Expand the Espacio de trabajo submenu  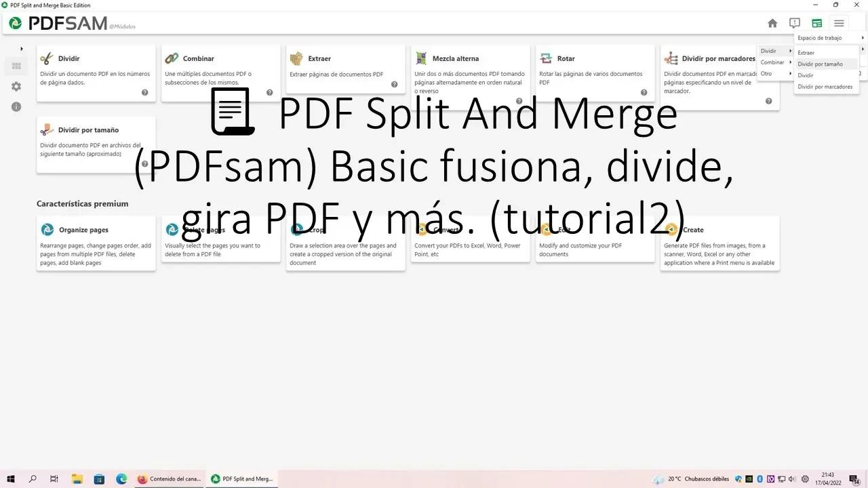tap(862, 37)
